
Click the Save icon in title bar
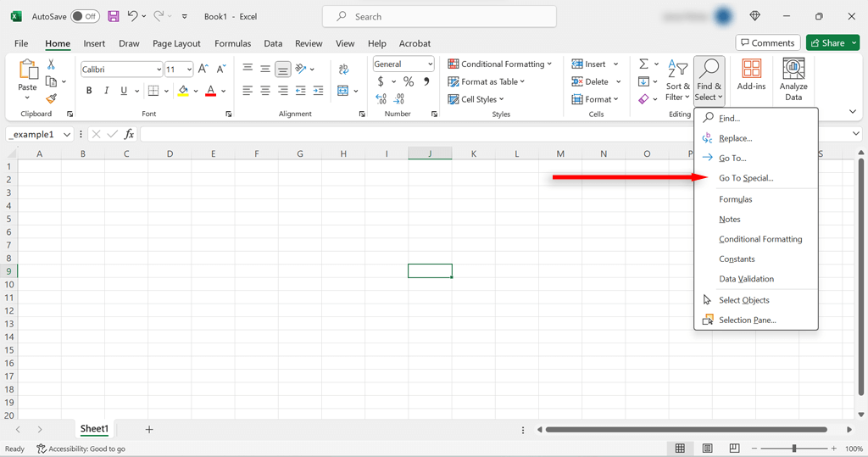click(x=114, y=16)
